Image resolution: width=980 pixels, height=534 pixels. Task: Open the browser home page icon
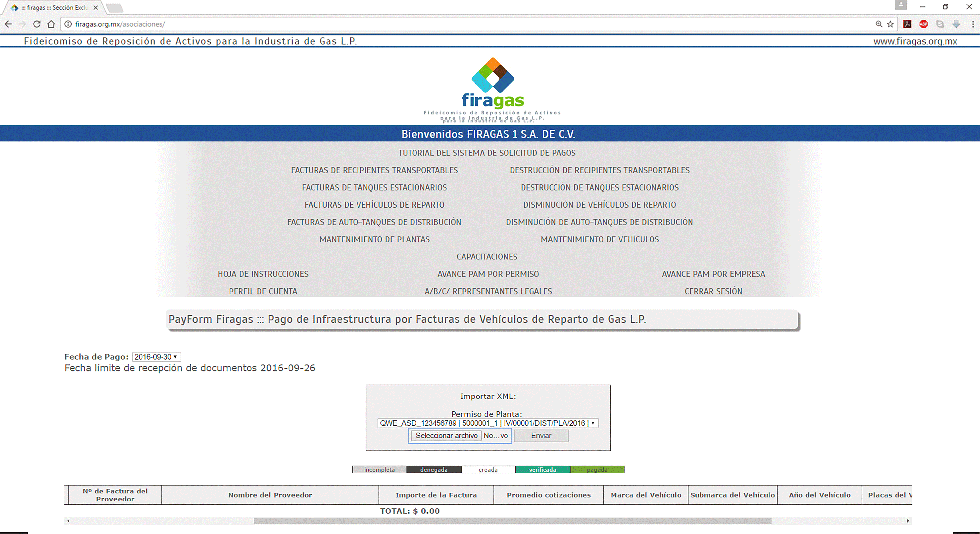coord(51,24)
